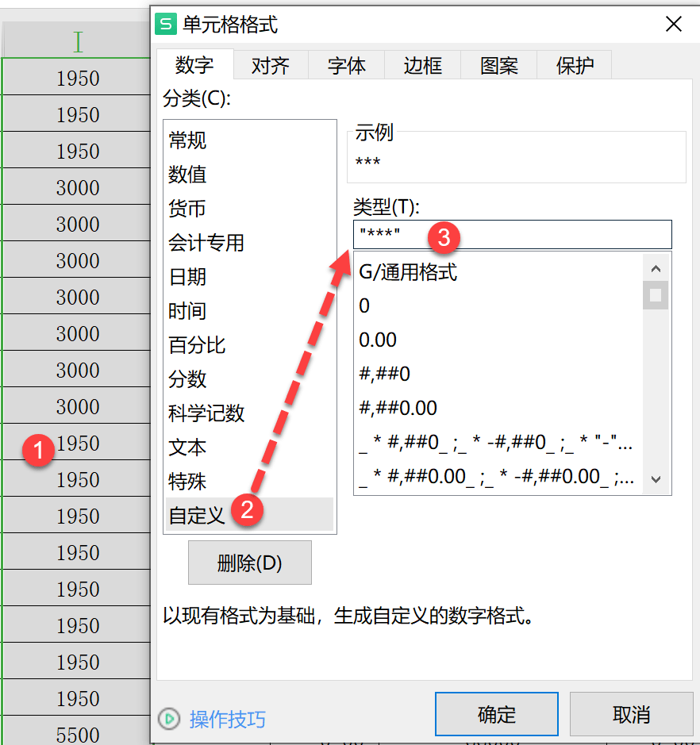Screen dimensions: 700x745
Task: Close the 单元格格式 dialog
Action: click(x=673, y=24)
